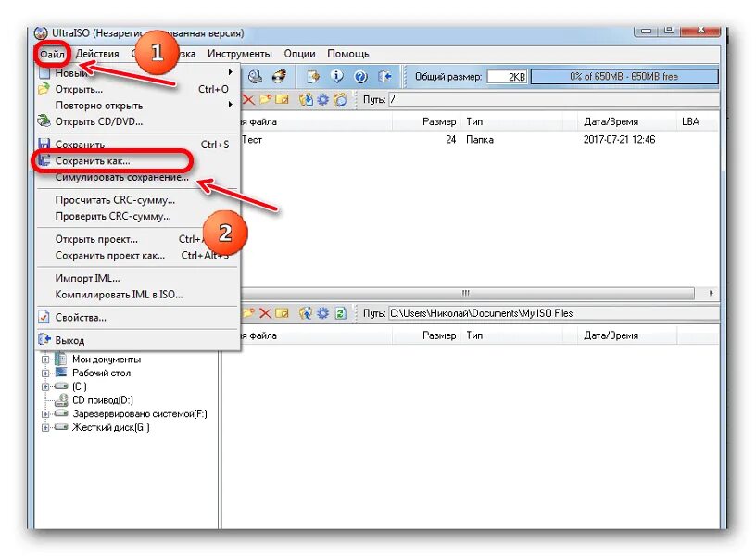Click the icon right of the gear in the upper toolbar

pyautogui.click(x=340, y=99)
